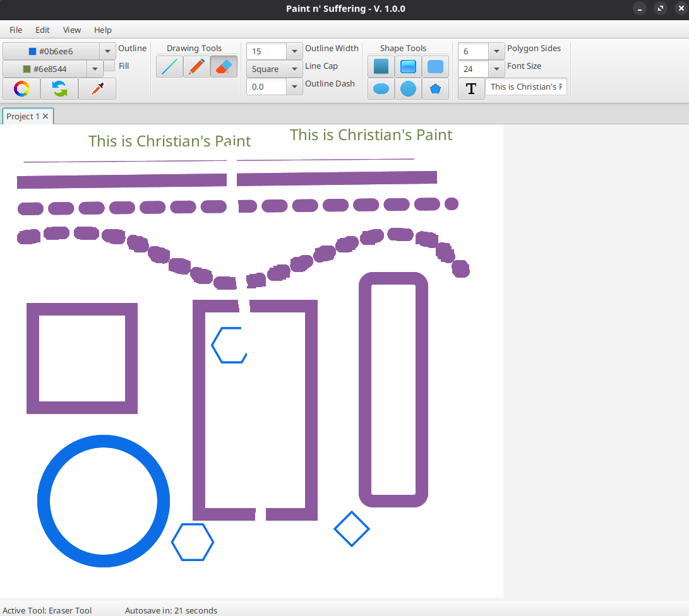The width and height of the screenshot is (689, 616).
Task: Click the swap colors refresh icon
Action: coord(59,89)
